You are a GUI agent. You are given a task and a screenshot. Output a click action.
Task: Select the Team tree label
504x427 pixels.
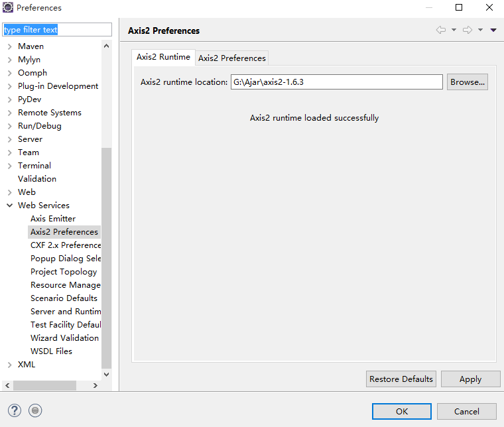(29, 152)
